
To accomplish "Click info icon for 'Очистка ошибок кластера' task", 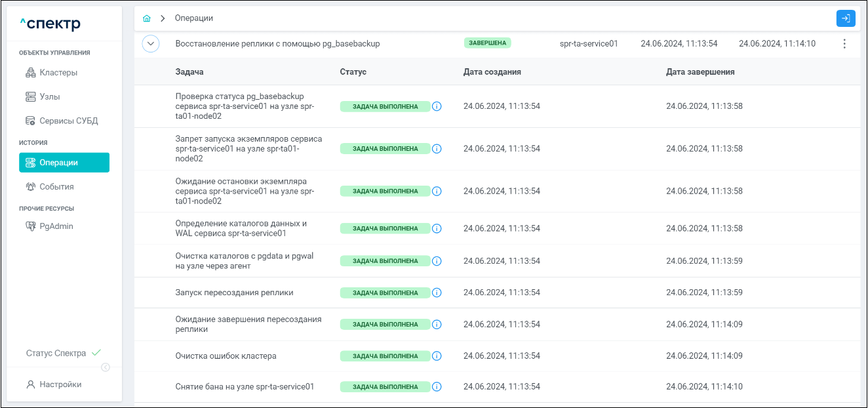I will [437, 356].
